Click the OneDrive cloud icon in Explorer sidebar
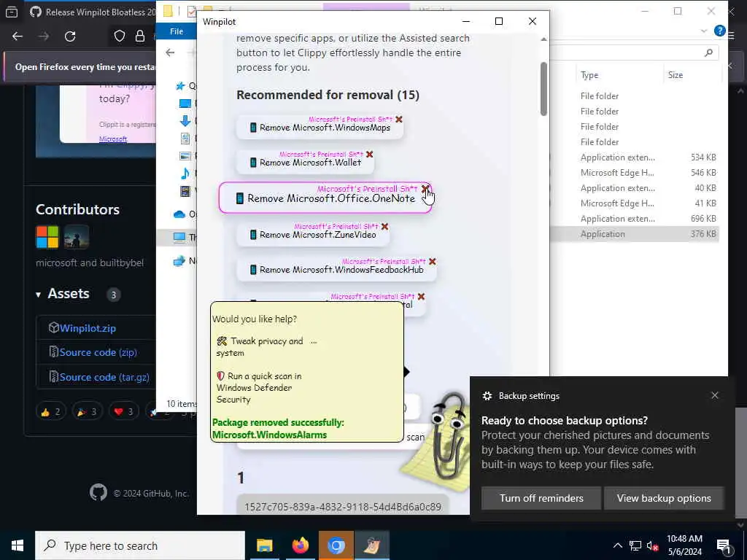The image size is (747, 560). pyautogui.click(x=179, y=214)
